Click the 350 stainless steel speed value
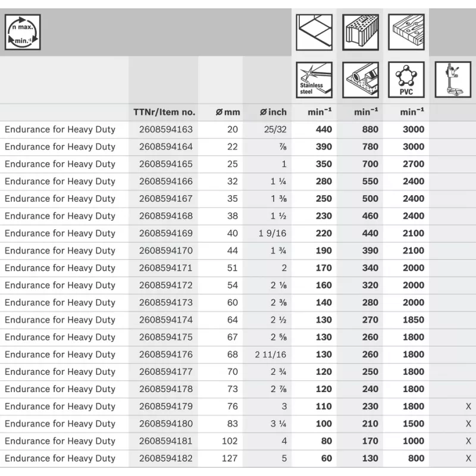 pos(324,164)
